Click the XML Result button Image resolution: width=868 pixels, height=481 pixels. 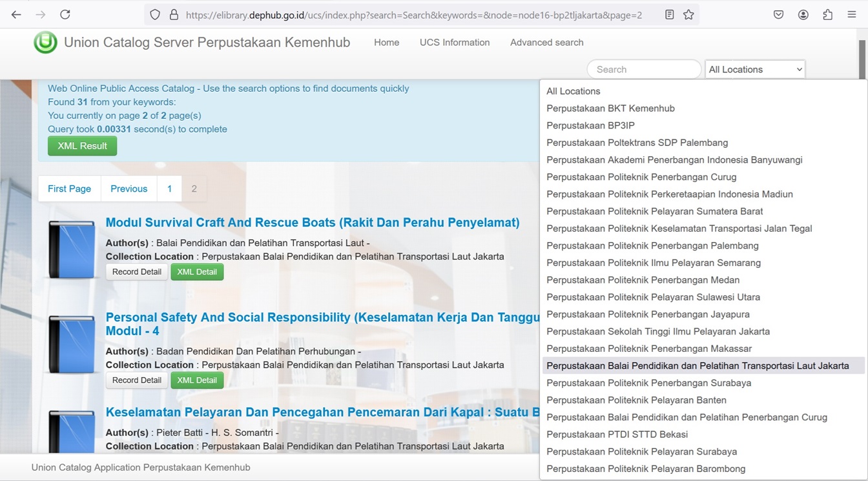click(x=82, y=146)
